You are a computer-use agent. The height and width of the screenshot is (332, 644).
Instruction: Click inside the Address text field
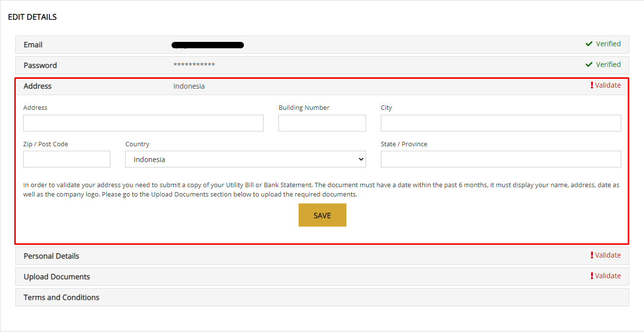point(143,123)
